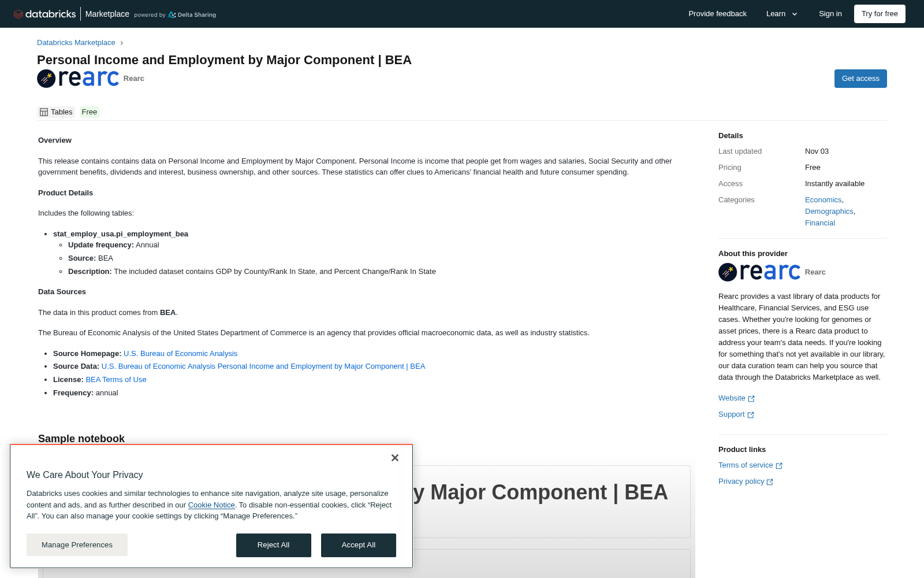Click the Overview section heading

click(x=55, y=140)
